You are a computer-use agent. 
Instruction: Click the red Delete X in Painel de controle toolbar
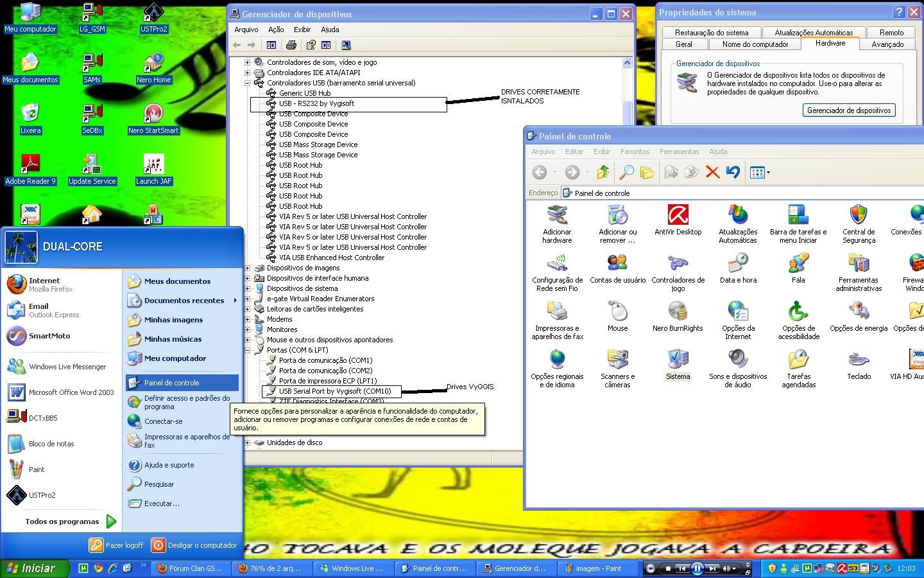[x=712, y=172]
